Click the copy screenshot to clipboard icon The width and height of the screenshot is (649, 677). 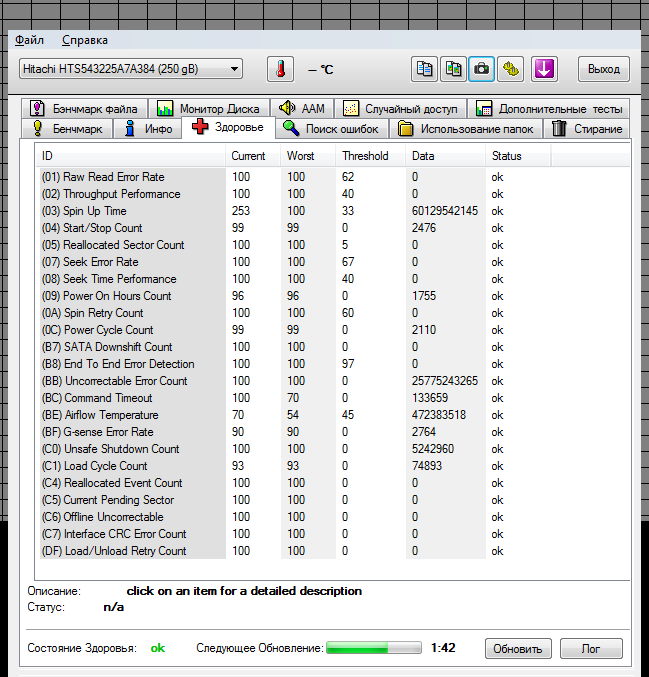[x=453, y=69]
